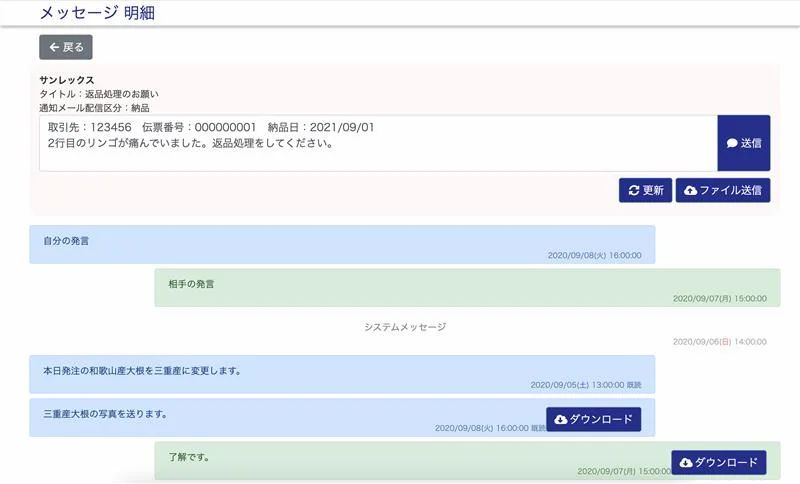Click the 三重産大根の写真を送ります message text
Screen dimensions: 800x484
105,413
